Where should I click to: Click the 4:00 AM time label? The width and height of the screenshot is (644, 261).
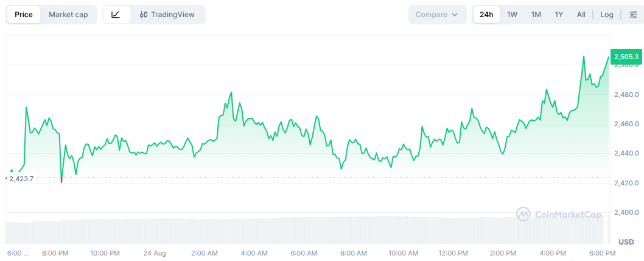click(254, 252)
